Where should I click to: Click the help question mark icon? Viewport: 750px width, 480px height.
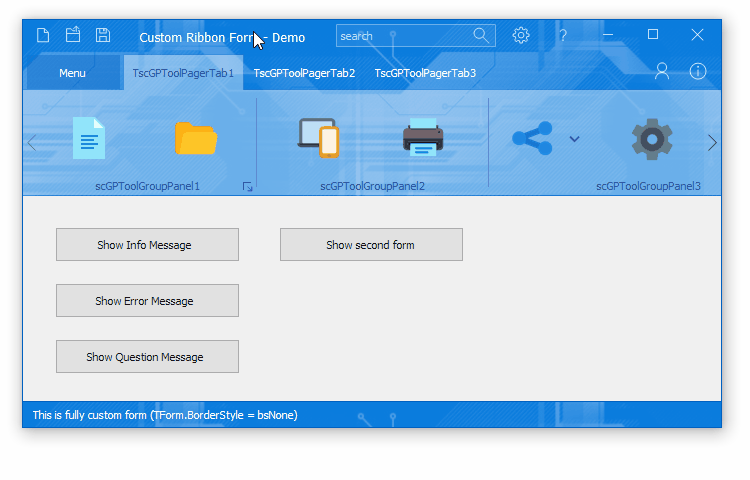(563, 35)
